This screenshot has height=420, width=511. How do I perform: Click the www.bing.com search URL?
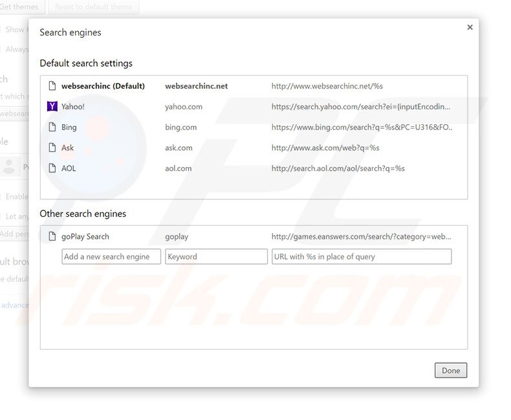(362, 127)
